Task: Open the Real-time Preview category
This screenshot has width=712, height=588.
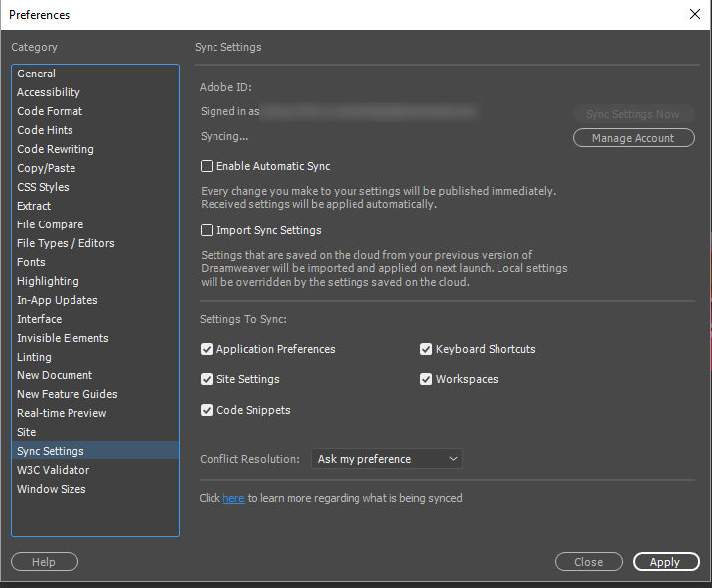Action: [95, 413]
